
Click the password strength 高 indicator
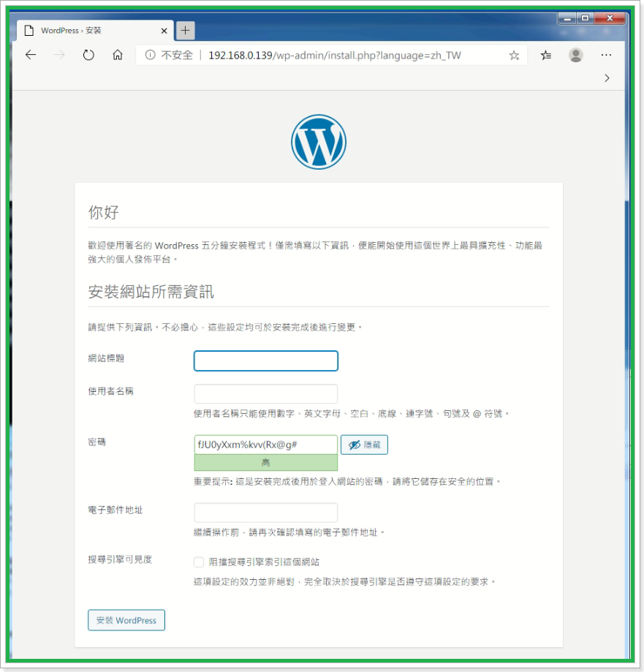[265, 462]
